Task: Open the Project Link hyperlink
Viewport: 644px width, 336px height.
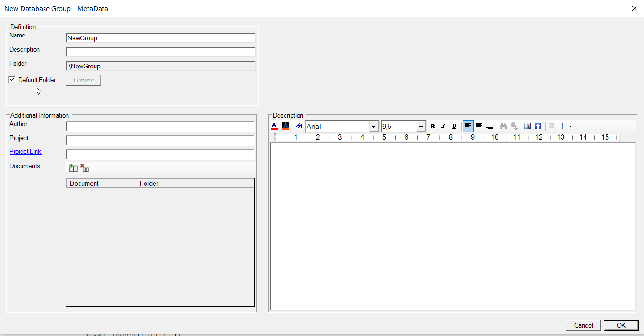Action: [25, 152]
